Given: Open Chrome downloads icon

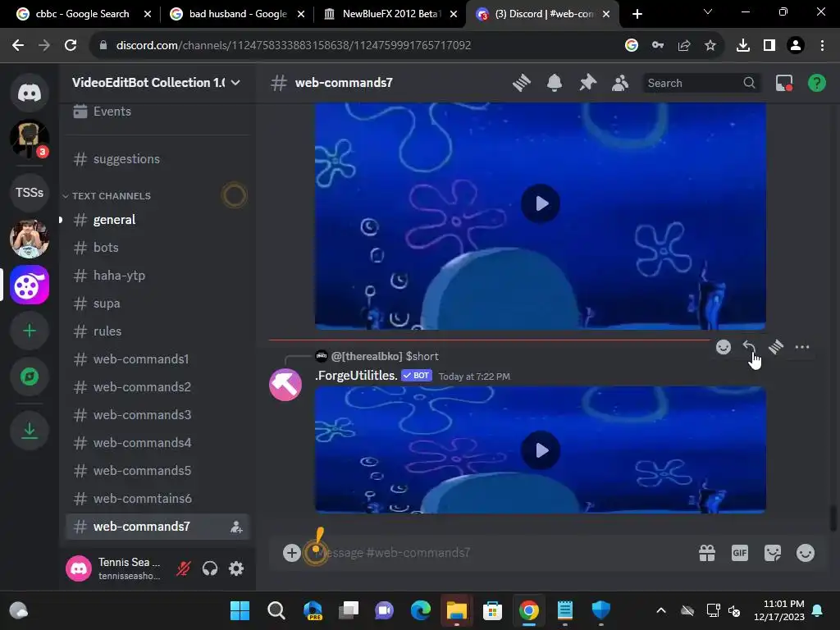Looking at the screenshot, I should 742,46.
